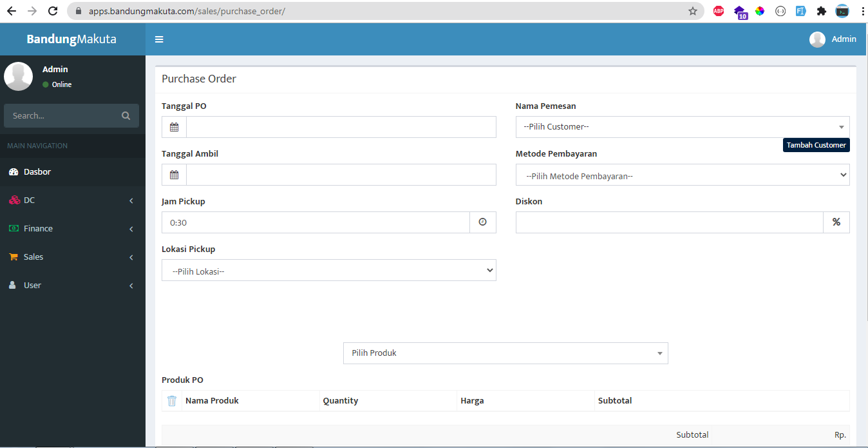Reload the page in browser

[x=53, y=11]
